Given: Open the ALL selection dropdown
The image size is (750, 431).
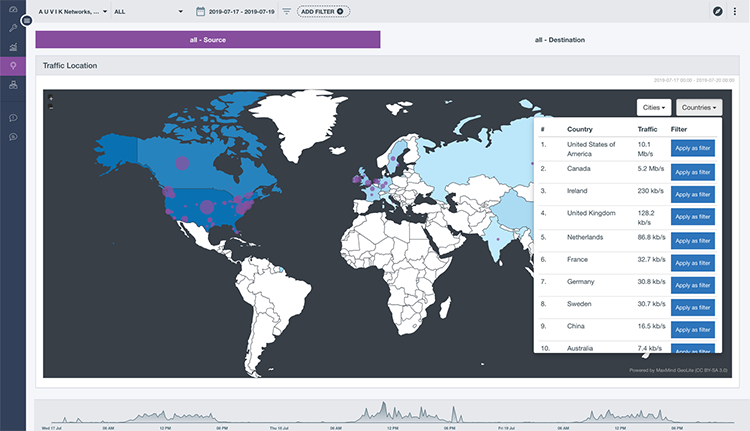Looking at the screenshot, I should (x=148, y=11).
